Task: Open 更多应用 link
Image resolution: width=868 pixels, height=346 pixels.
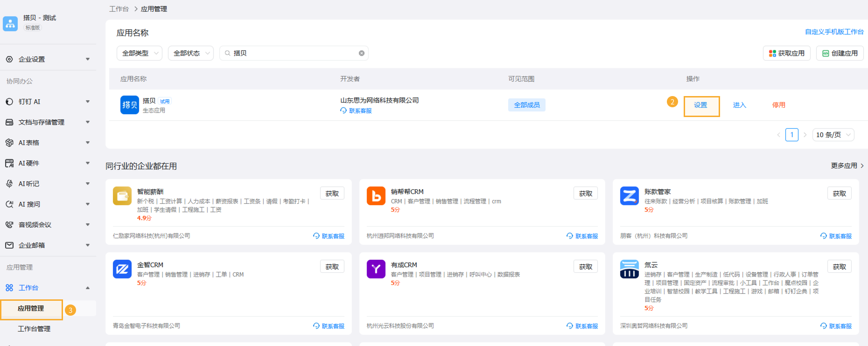Action: pyautogui.click(x=847, y=166)
